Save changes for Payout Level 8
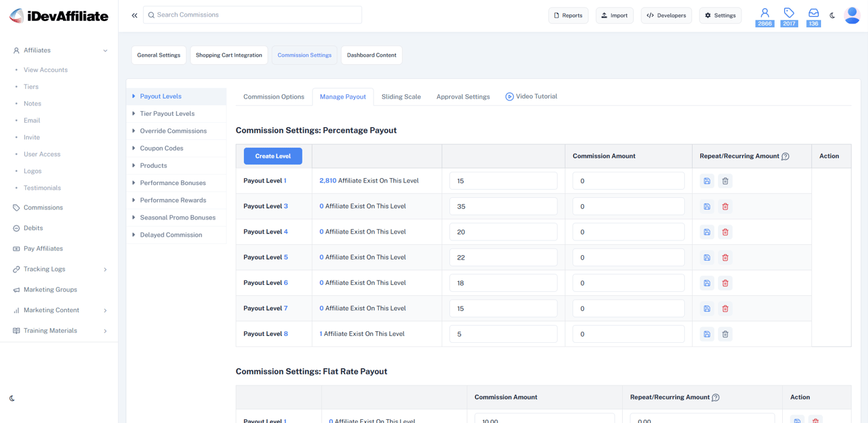This screenshot has height=423, width=868. tap(707, 333)
